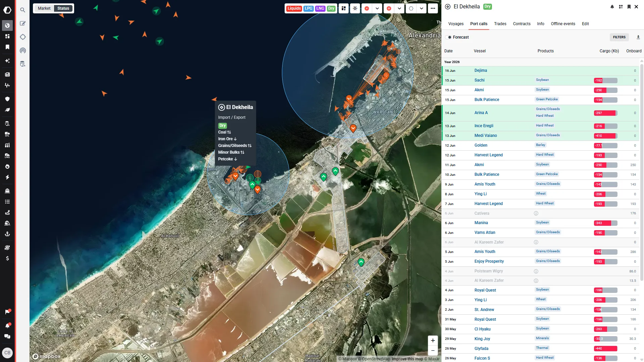
Task: Click the flag icon with the red badge
Action: (x=7, y=312)
